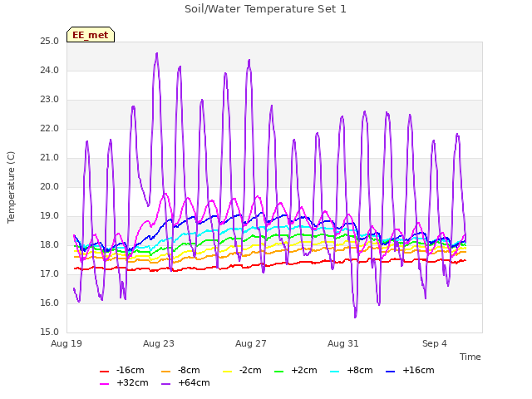Click the 19.0 y-axis tick label
Image resolution: width=532 pixels, height=399 pixels.
click(x=50, y=216)
